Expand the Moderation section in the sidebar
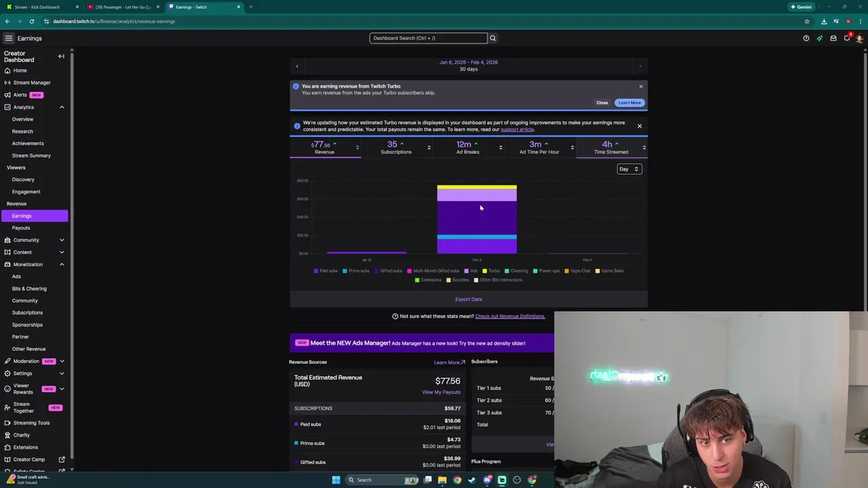868x488 pixels. tap(62, 361)
